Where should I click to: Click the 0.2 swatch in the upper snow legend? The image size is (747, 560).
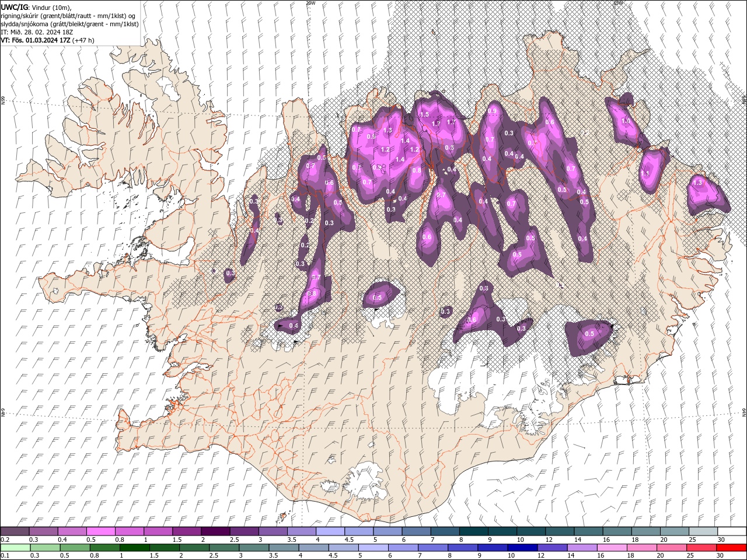pos(15,531)
